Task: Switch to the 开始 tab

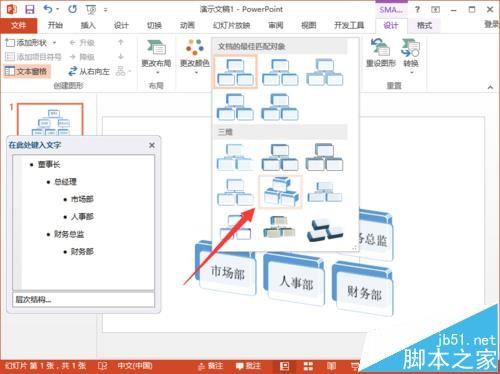Action: (x=55, y=25)
